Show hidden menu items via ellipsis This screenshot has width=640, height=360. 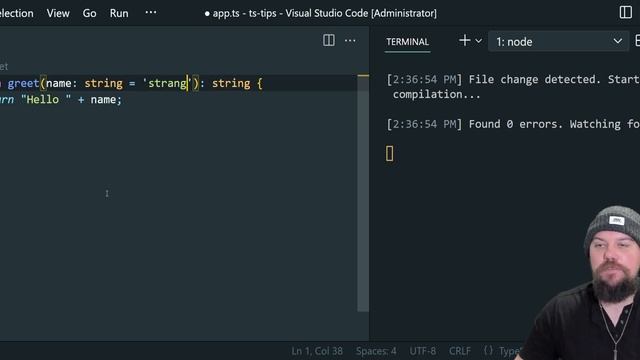(x=151, y=12)
